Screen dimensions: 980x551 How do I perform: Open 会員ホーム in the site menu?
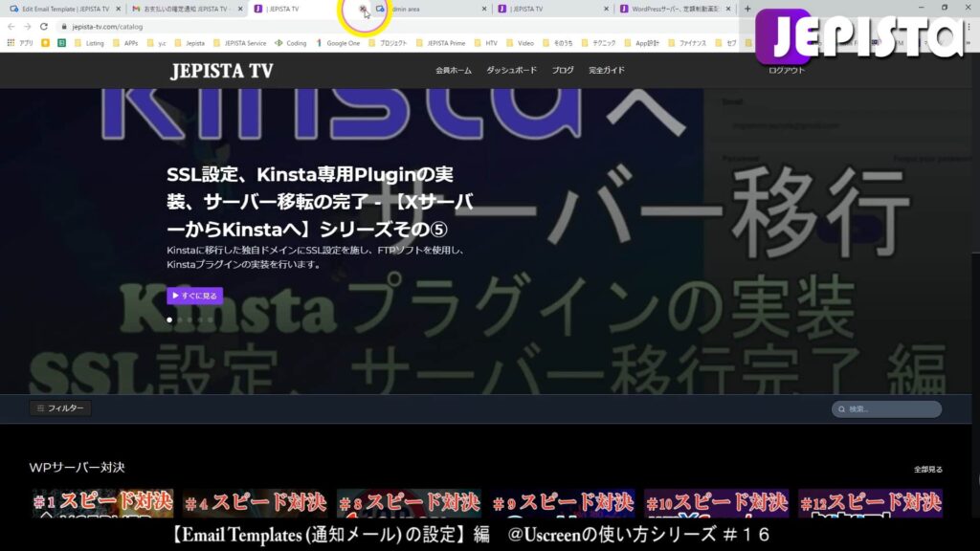tap(454, 71)
